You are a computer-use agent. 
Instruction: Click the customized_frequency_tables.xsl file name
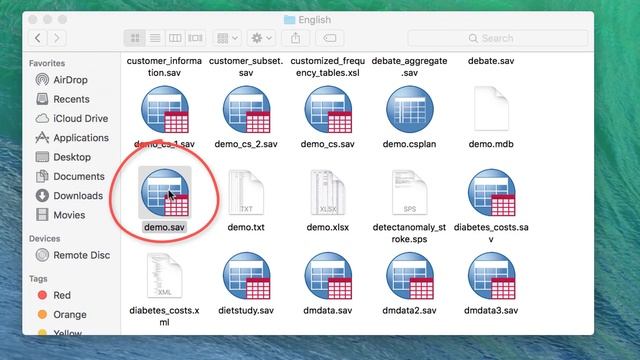pyautogui.click(x=328, y=67)
